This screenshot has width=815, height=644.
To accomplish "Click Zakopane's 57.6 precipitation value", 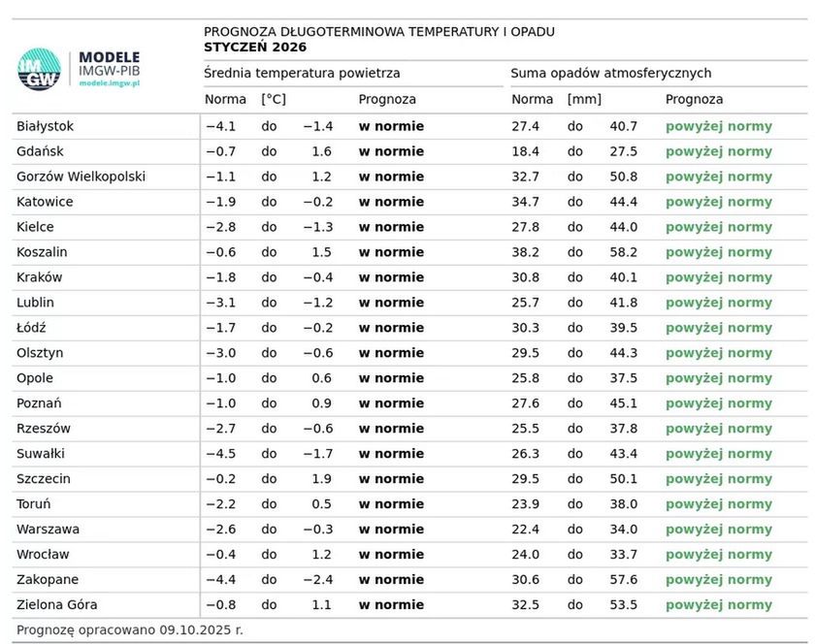I will [x=624, y=580].
